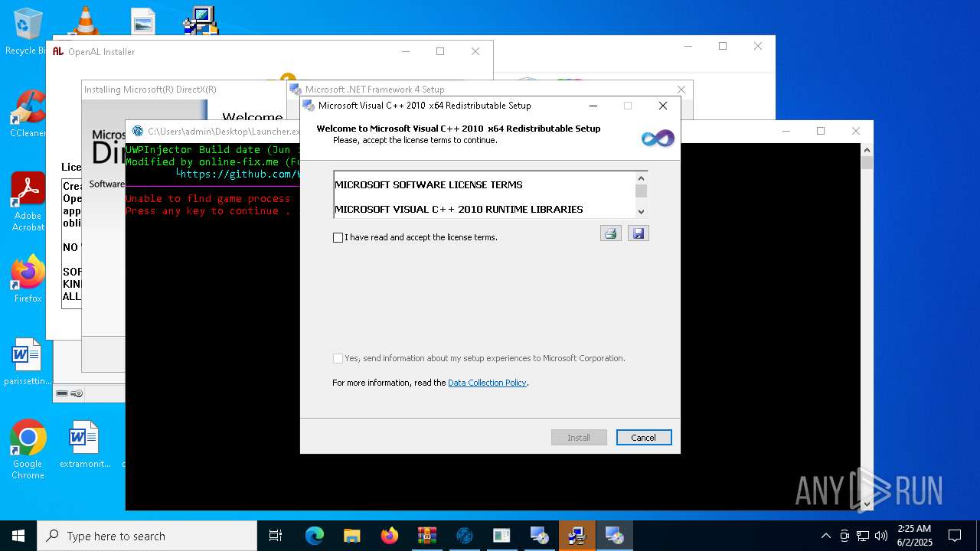Show hidden system tray icons

pos(825,536)
